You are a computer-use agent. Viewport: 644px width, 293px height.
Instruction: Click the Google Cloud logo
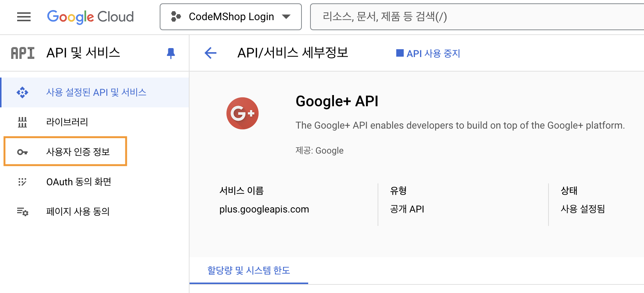click(x=90, y=17)
